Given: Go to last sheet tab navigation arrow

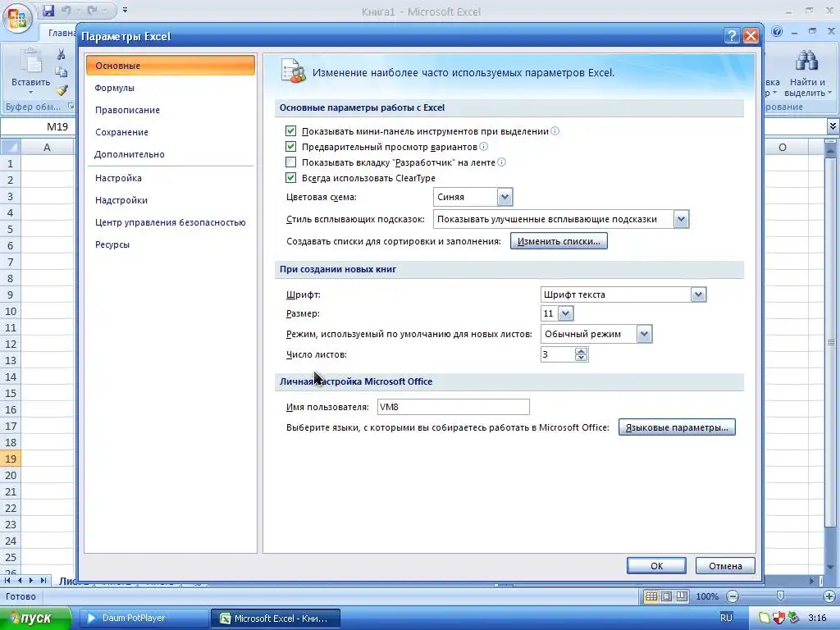Looking at the screenshot, I should coord(43,580).
